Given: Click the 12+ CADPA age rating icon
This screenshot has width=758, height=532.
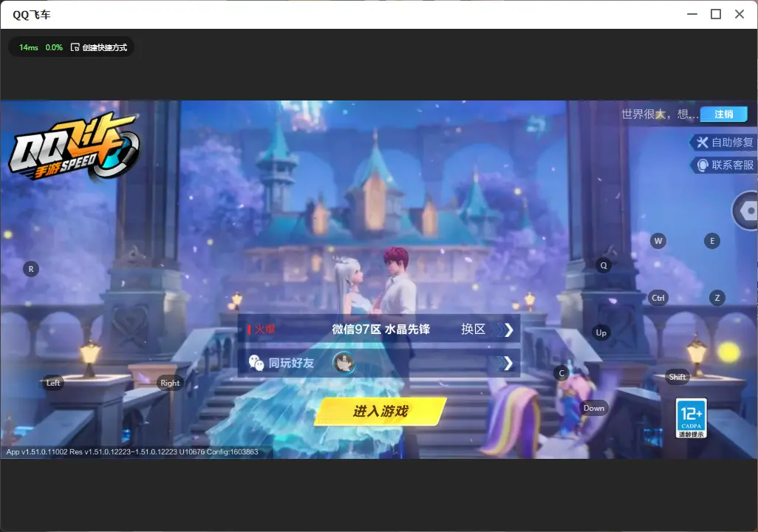Looking at the screenshot, I should click(692, 418).
